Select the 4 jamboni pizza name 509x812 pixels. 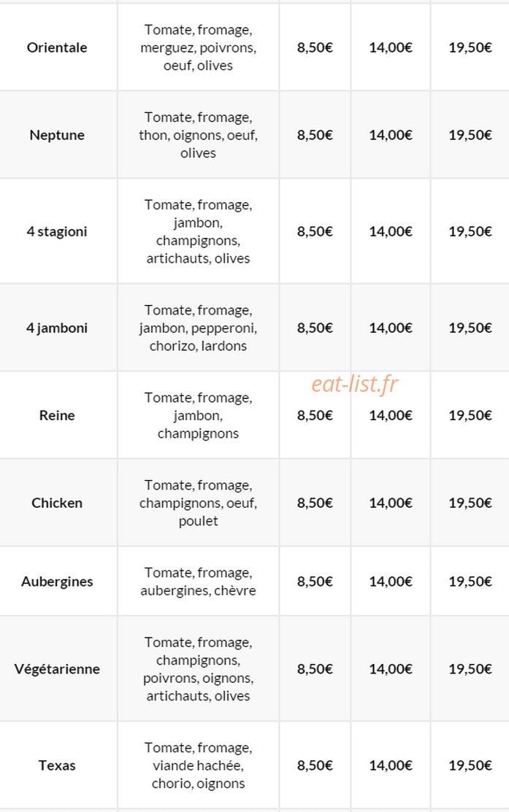tap(57, 328)
